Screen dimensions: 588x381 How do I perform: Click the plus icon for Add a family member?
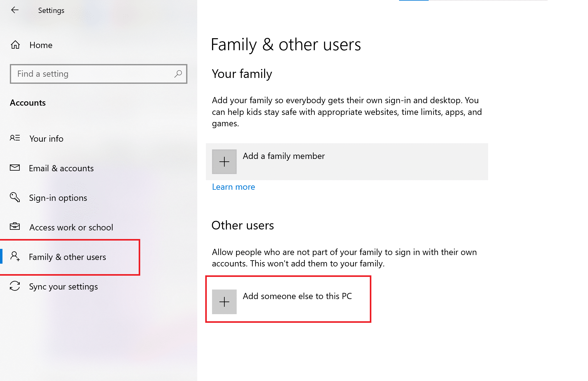224,161
